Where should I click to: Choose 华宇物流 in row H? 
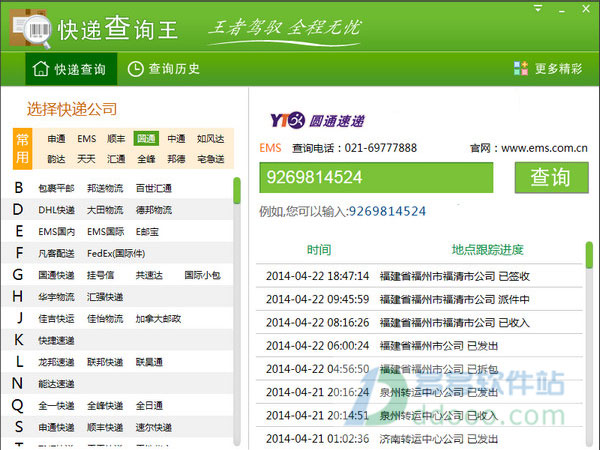point(56,297)
